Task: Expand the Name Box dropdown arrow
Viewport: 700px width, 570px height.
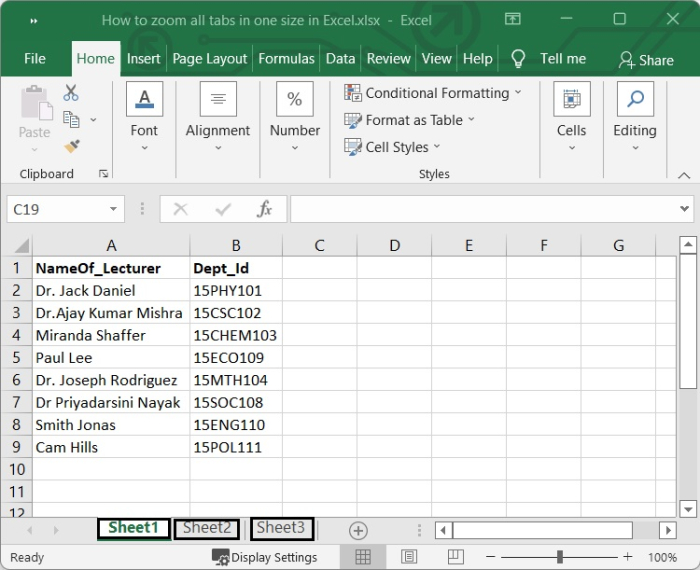Action: [x=114, y=209]
